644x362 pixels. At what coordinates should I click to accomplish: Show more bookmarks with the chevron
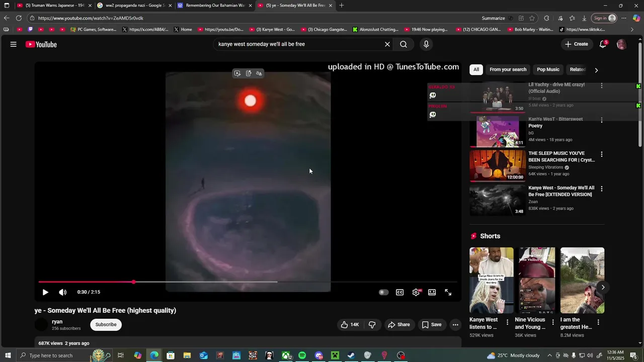[632, 30]
